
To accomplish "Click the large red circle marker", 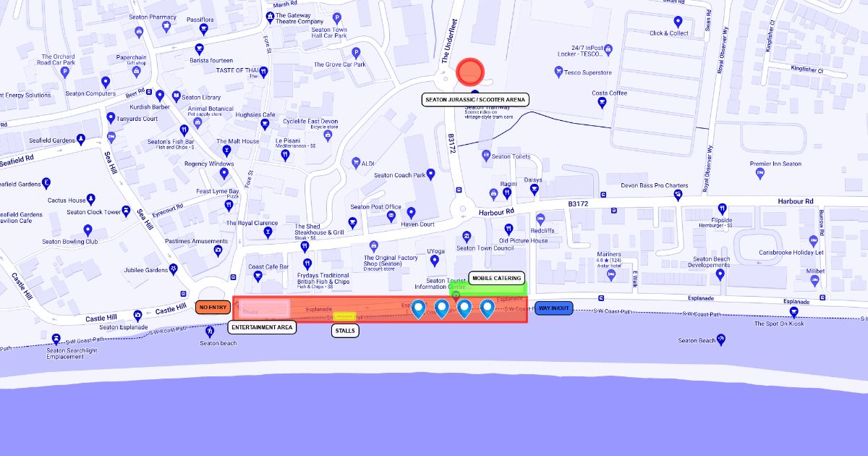I will [x=470, y=72].
